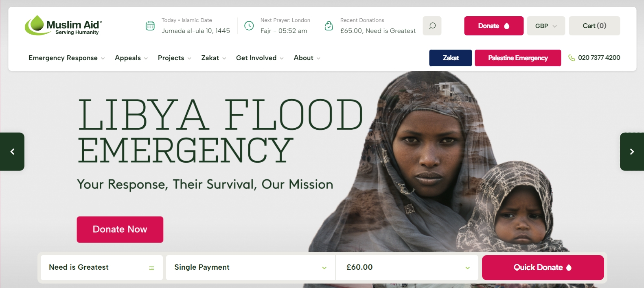Click the next prayer clock icon

[249, 26]
